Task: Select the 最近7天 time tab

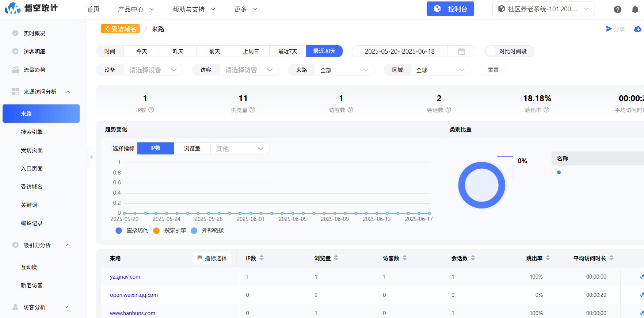Action: 287,51
